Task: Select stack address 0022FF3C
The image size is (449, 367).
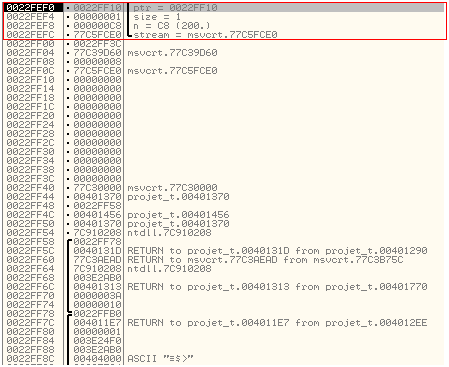Action: tap(30, 179)
